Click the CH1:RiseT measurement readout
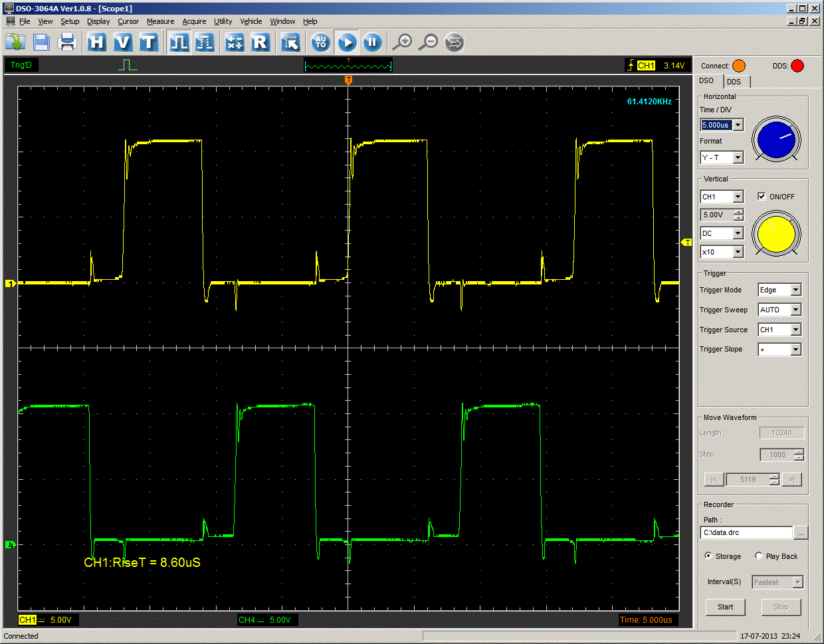 pyautogui.click(x=142, y=562)
